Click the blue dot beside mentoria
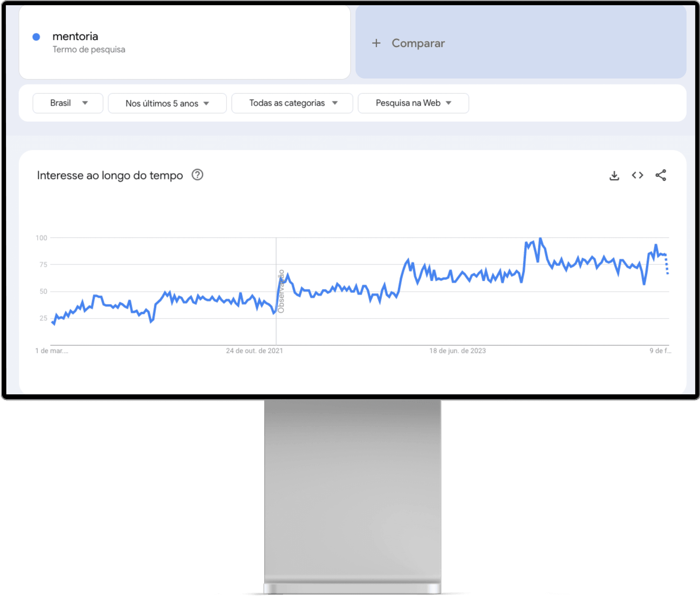The height and width of the screenshot is (599, 700). click(36, 37)
